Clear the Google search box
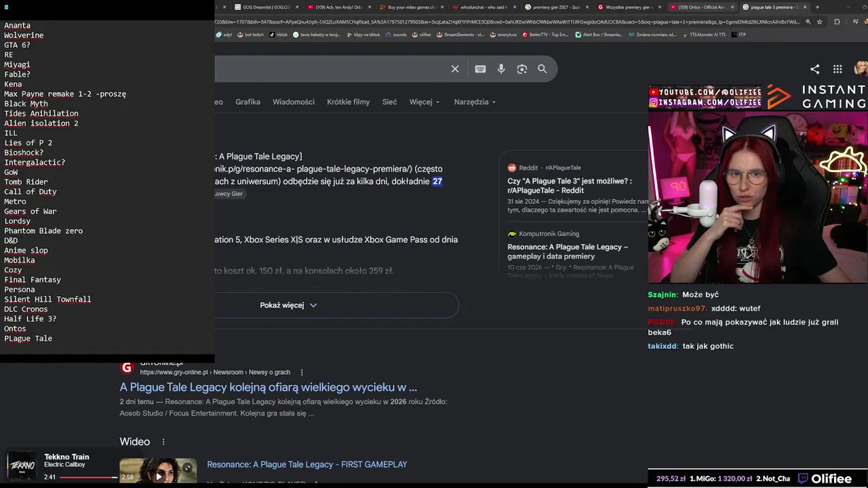Viewport: 868px width, 488px height. tap(455, 68)
